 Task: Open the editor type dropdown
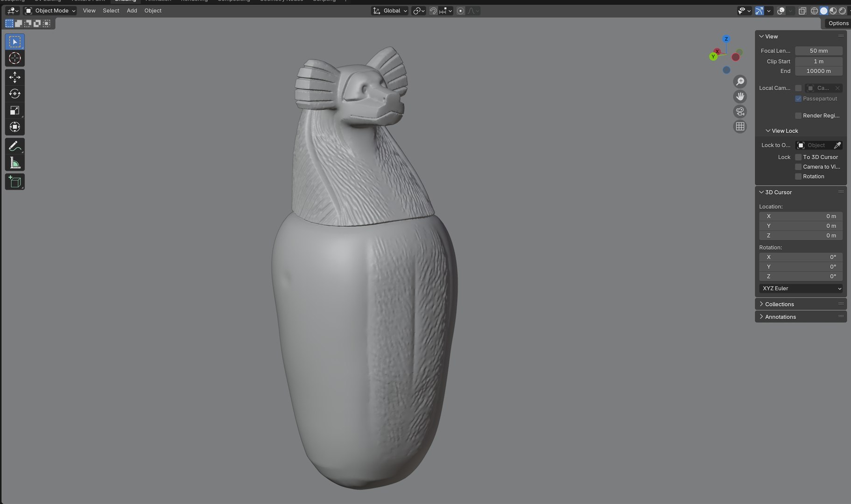point(13,11)
